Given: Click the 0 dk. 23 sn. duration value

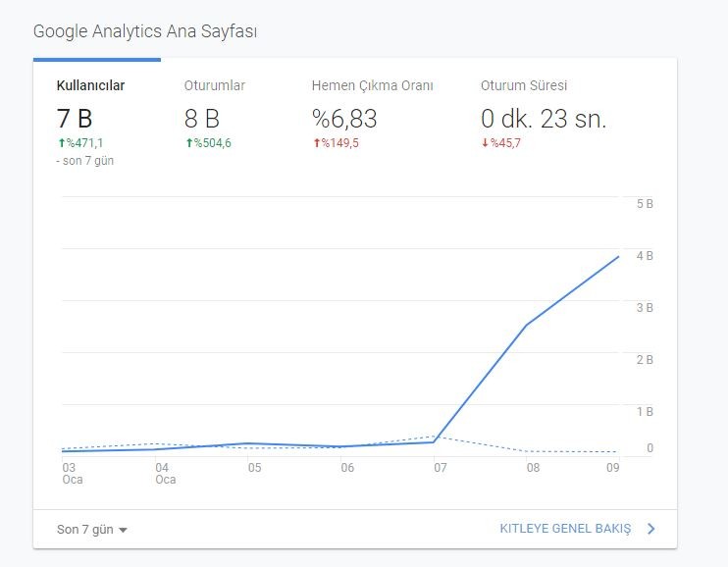Looking at the screenshot, I should pyautogui.click(x=544, y=119).
